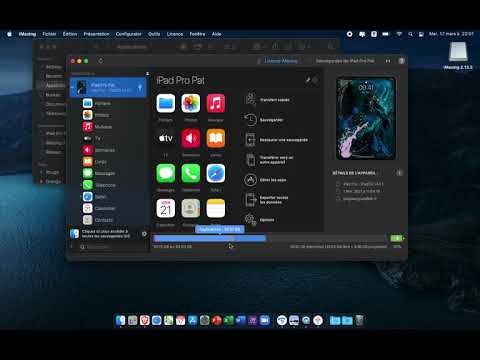This screenshot has width=480, height=360.
Task: Open the Photos app tile in main grid
Action: coord(191,103)
